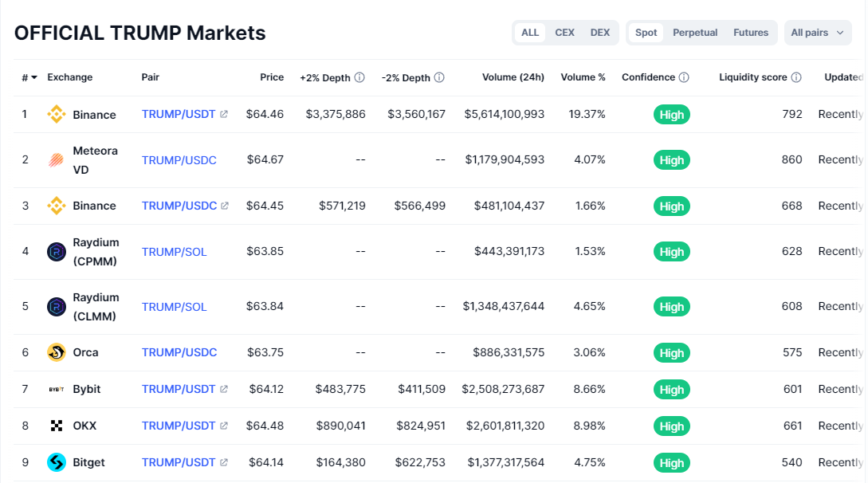Switch to the Futures tab
Screen dimensions: 868x483
point(751,33)
